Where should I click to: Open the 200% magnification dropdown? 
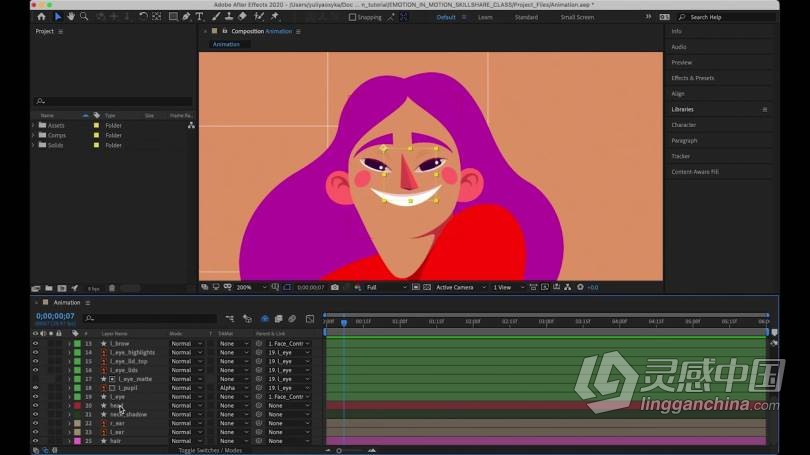pos(252,287)
